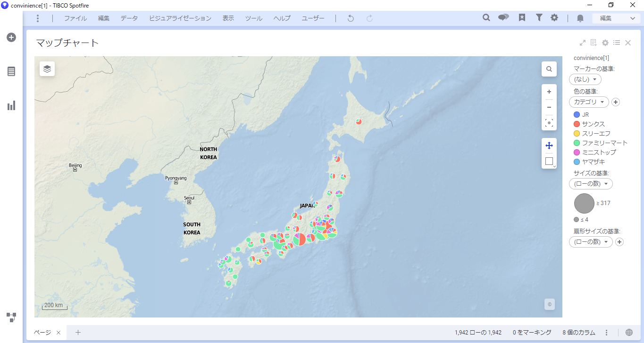Open the ツール menu
The height and width of the screenshot is (343, 644).
click(x=254, y=18)
